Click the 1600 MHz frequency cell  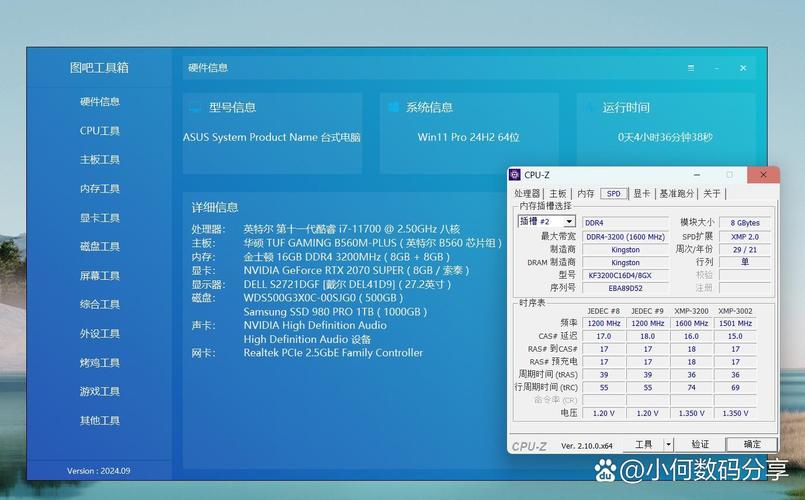(x=692, y=323)
